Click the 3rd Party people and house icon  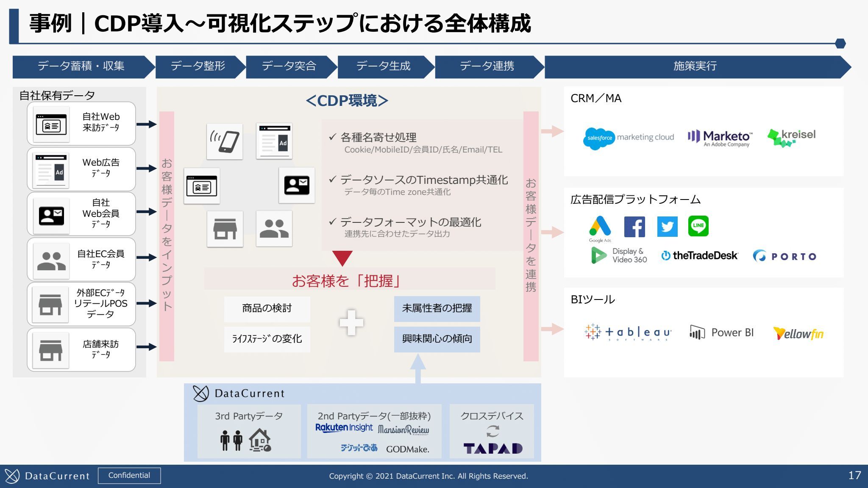245,440
